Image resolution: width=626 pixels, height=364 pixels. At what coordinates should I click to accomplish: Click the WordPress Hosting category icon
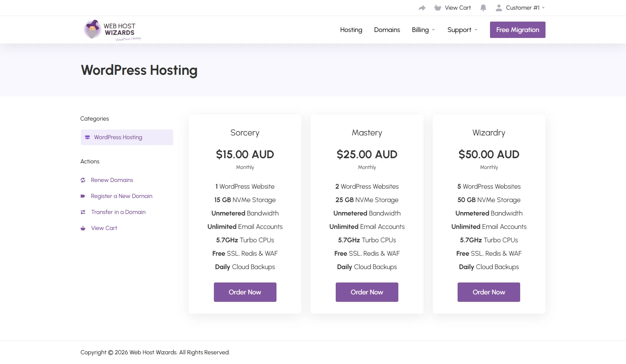[x=87, y=137]
